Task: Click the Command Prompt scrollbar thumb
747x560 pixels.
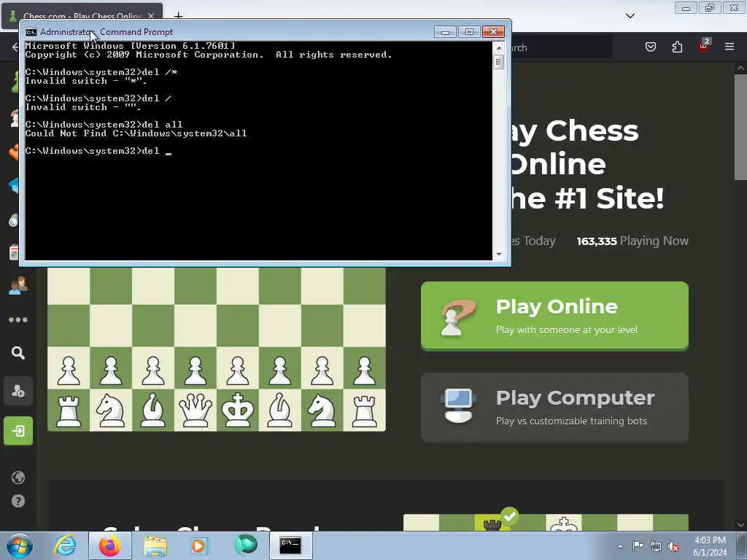Action: tap(499, 62)
